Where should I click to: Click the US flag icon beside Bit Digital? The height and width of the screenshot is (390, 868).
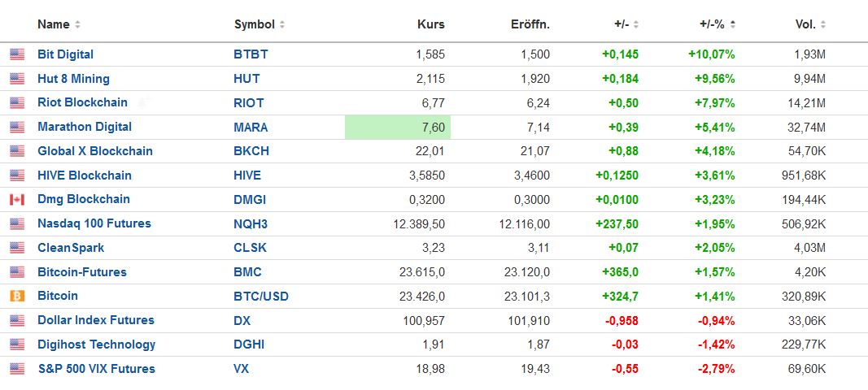[17, 54]
